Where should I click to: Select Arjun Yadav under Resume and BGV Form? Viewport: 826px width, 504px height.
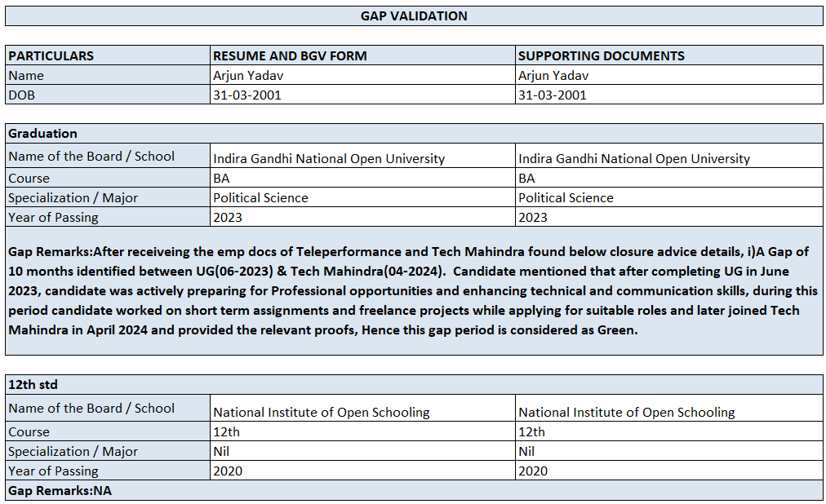(248, 76)
